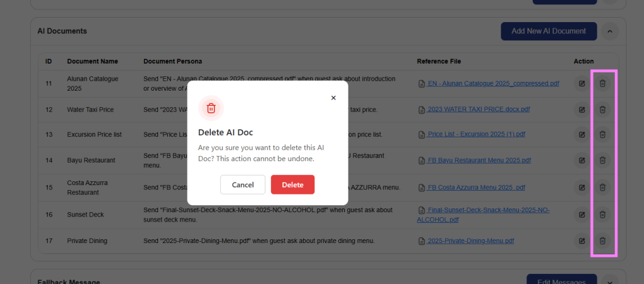Viewport: 644px width, 284px height.
Task: Close the delete dialog with X
Action: coord(333,98)
